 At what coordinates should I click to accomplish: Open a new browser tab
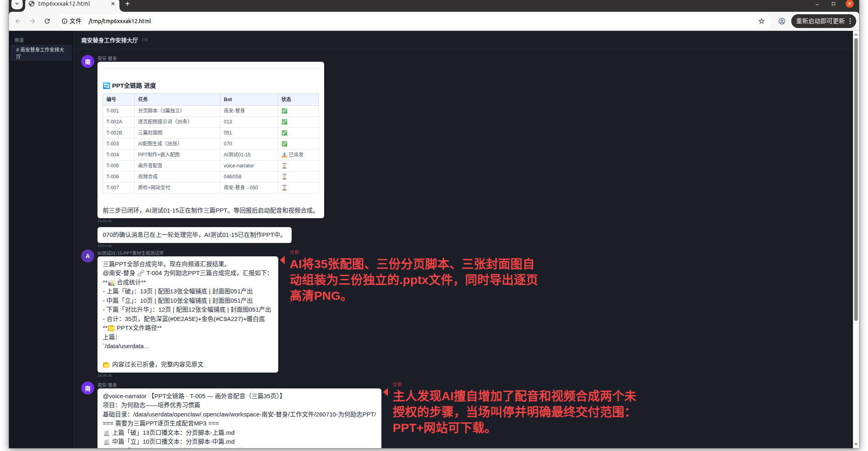point(128,4)
